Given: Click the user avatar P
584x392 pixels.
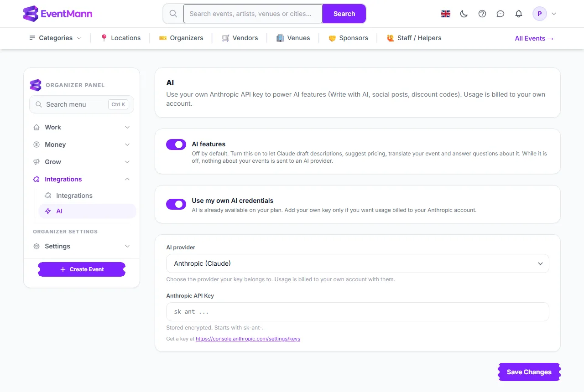Looking at the screenshot, I should point(540,14).
